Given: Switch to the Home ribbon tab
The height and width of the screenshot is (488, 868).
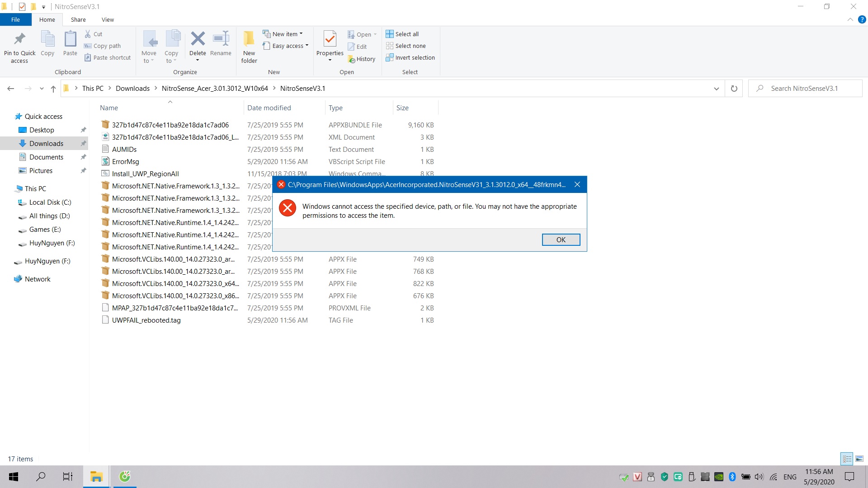Looking at the screenshot, I should coord(47,19).
